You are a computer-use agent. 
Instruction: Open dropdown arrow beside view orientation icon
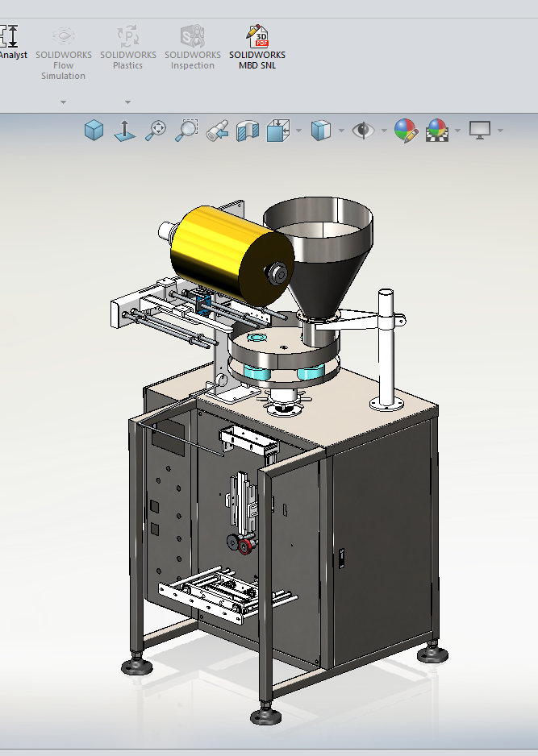(x=298, y=131)
